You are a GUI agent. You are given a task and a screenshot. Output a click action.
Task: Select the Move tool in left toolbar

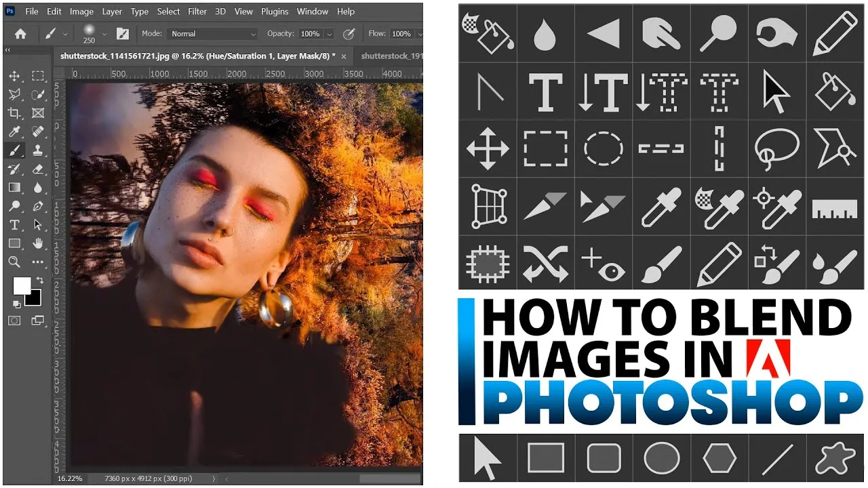[x=14, y=76]
